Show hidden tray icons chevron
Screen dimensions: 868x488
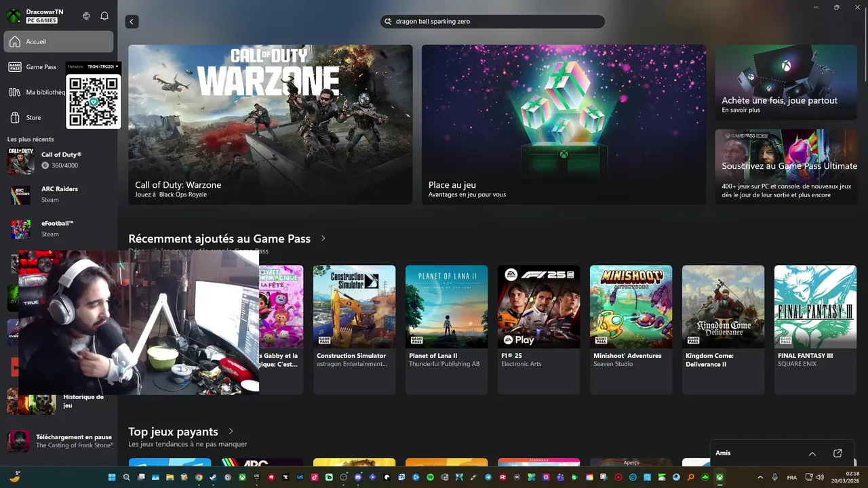click(x=759, y=477)
